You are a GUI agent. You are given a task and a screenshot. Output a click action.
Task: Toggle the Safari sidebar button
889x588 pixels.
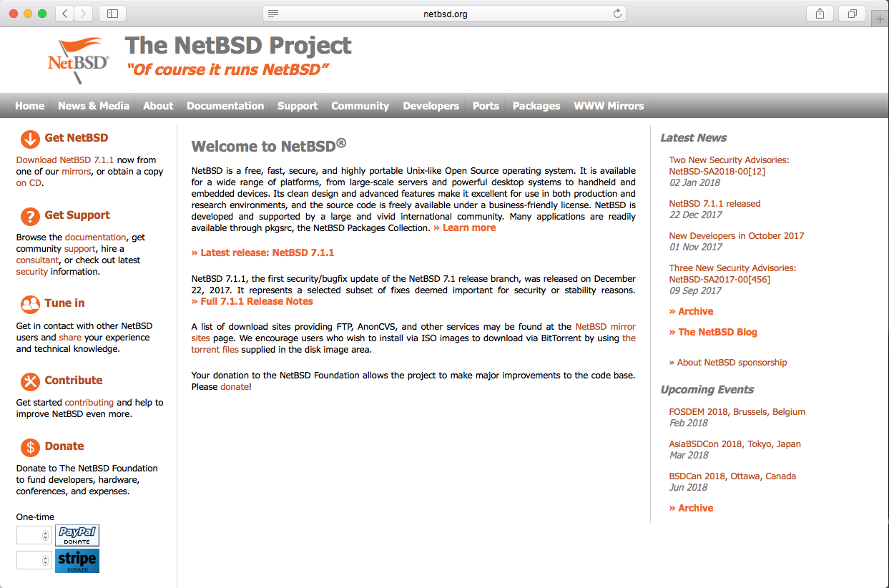pos(112,14)
